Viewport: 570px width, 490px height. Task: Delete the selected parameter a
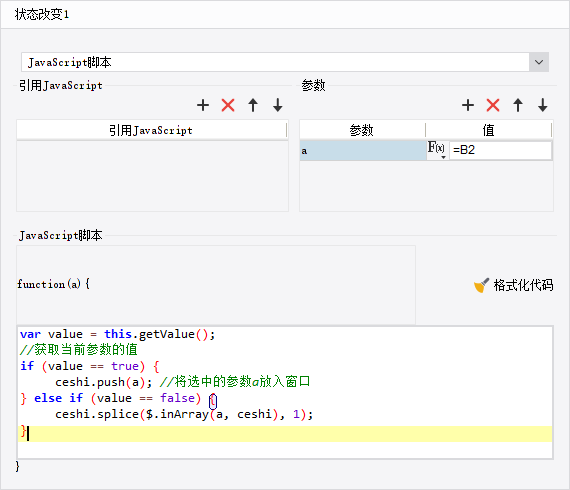tap(493, 105)
